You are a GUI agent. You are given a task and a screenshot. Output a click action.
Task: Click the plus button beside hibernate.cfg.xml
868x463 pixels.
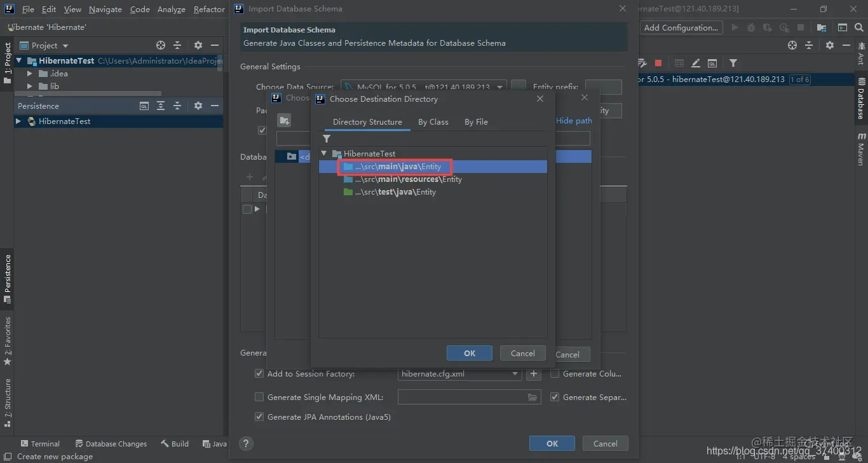point(534,374)
